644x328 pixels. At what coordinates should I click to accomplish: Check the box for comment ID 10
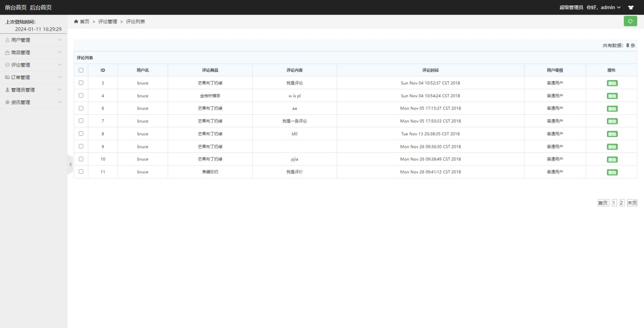point(81,159)
